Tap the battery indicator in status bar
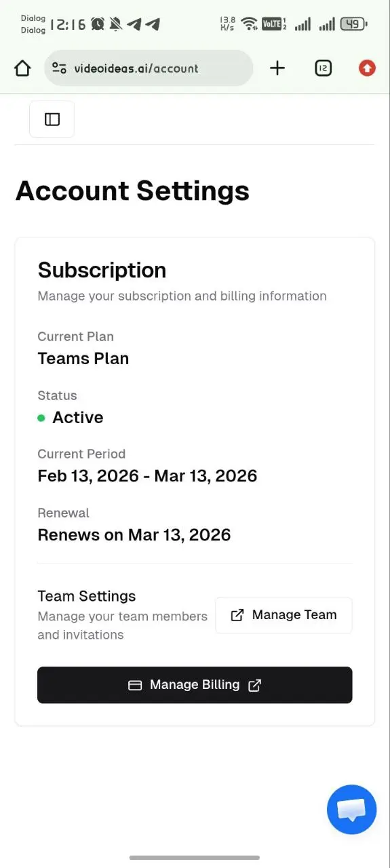Screen dimensions: 390x868 (x=353, y=24)
